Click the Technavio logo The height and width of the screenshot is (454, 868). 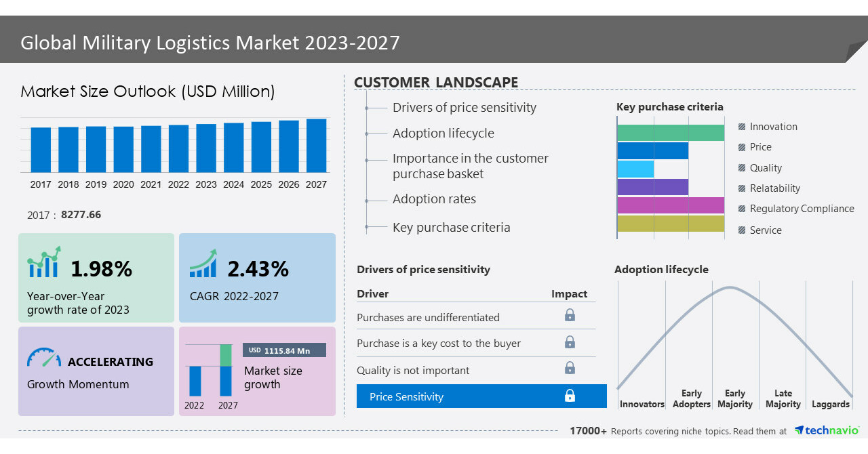826,431
